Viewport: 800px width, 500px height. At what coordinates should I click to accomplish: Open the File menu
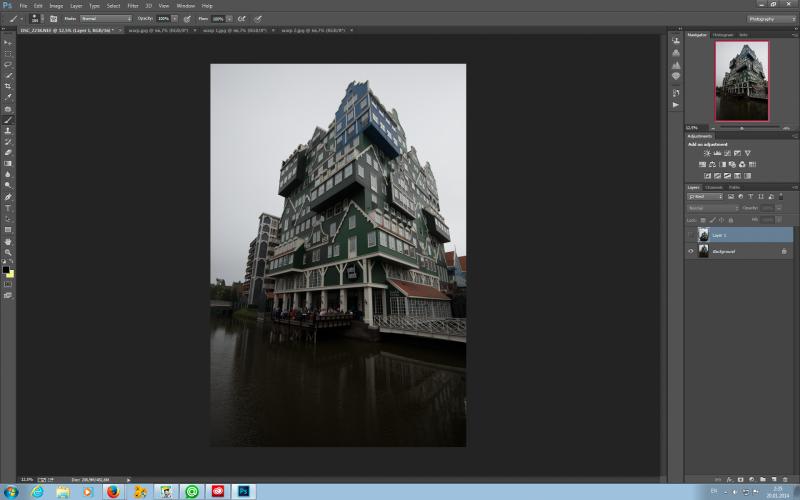(x=23, y=6)
